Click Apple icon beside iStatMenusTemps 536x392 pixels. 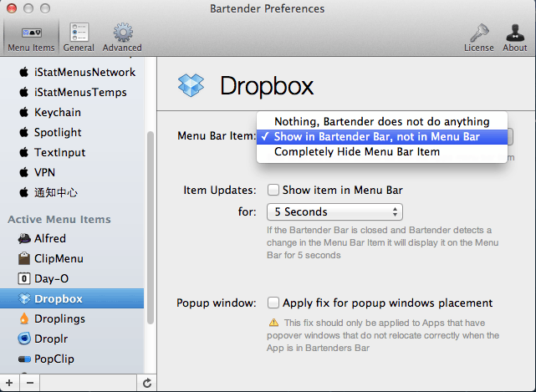(x=24, y=92)
